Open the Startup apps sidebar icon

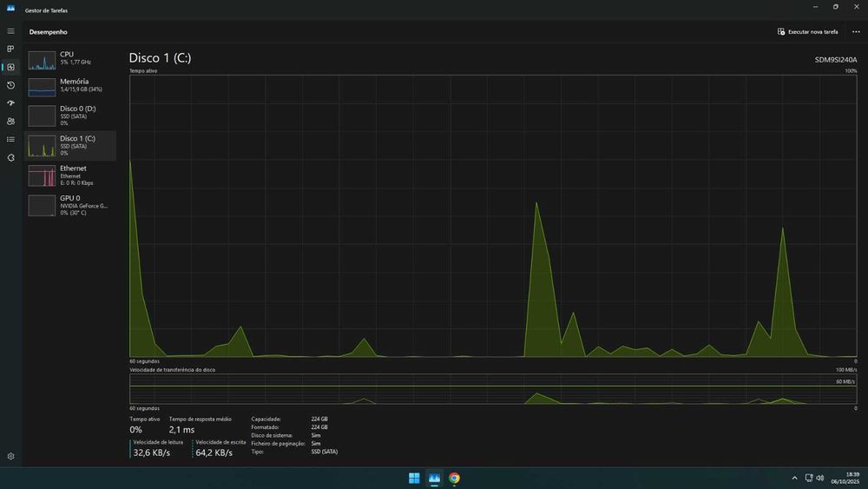[x=10, y=103]
